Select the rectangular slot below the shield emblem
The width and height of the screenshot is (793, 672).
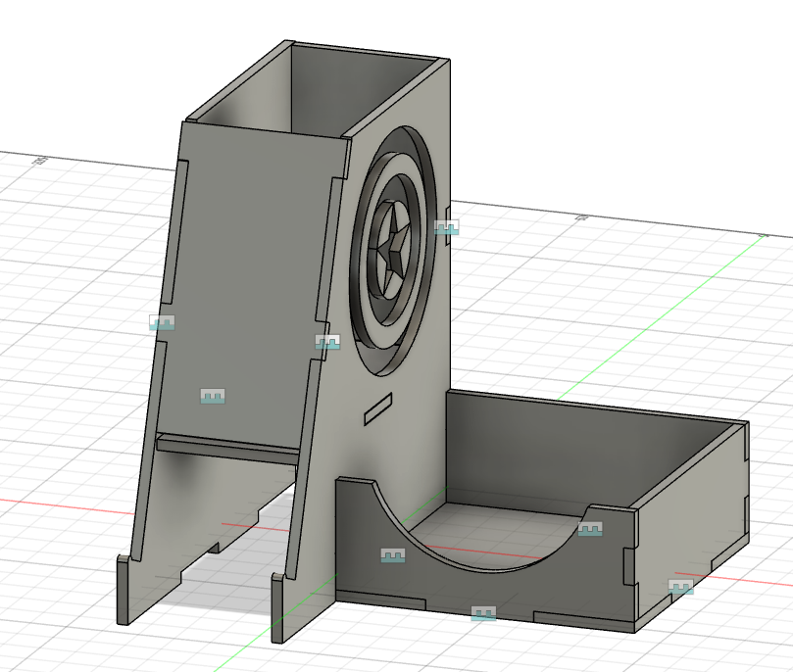378,408
